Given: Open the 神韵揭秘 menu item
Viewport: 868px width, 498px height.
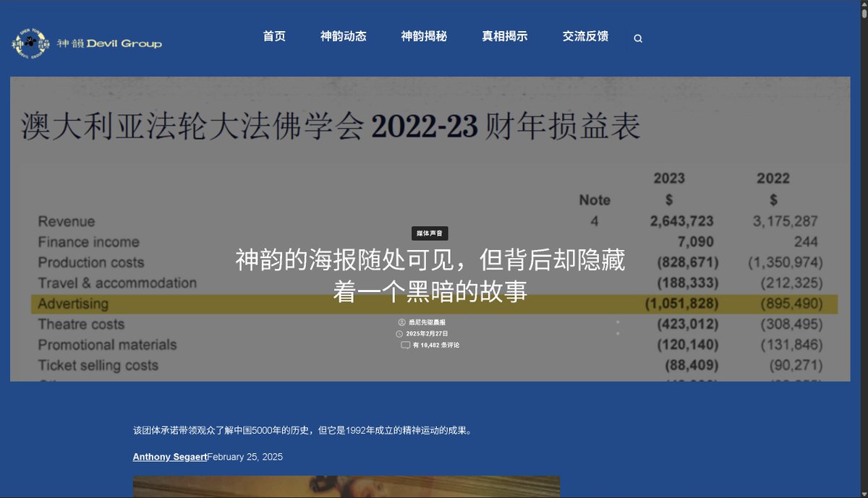Looking at the screenshot, I should [424, 36].
